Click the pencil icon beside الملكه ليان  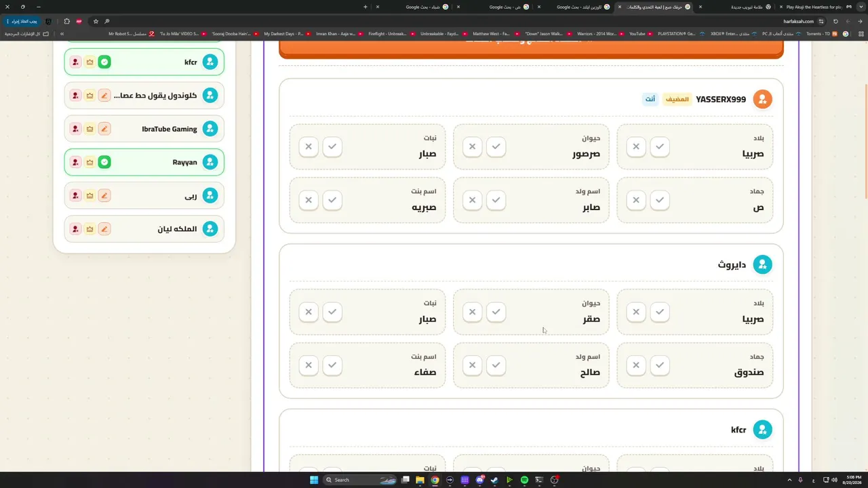click(x=104, y=229)
